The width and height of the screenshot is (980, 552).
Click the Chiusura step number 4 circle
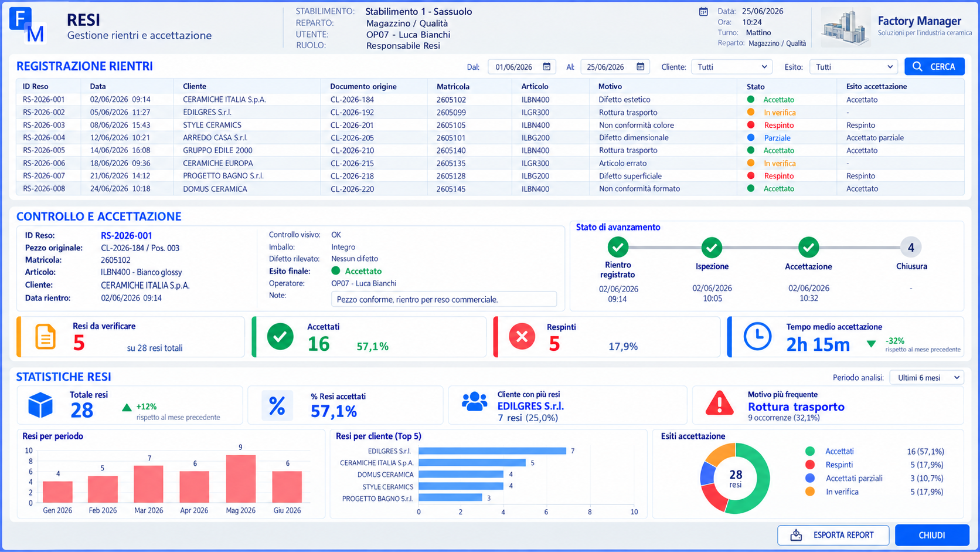[x=911, y=248]
